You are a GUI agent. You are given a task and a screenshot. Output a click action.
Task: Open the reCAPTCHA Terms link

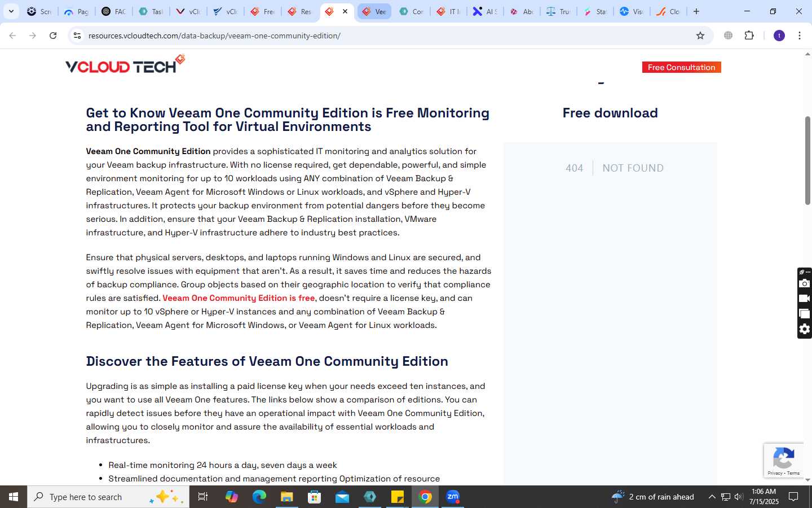click(x=793, y=473)
